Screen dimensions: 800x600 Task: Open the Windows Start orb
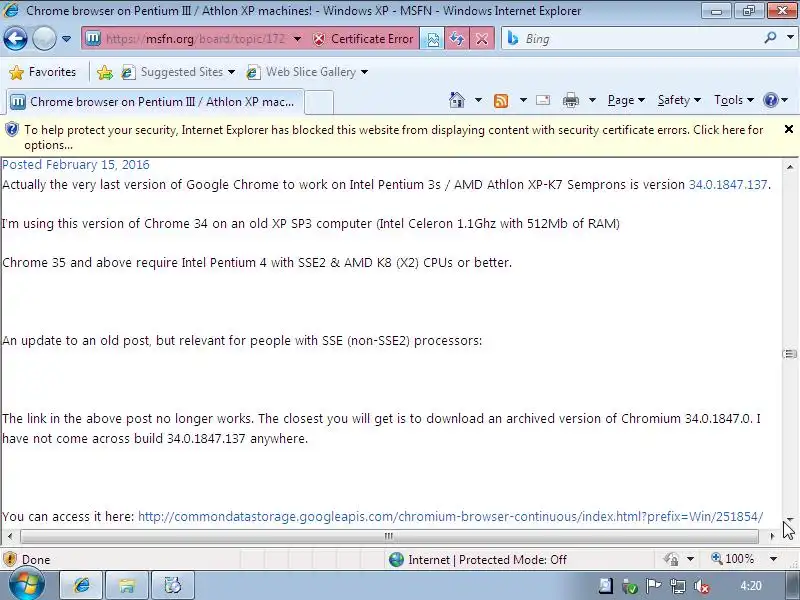[27, 585]
